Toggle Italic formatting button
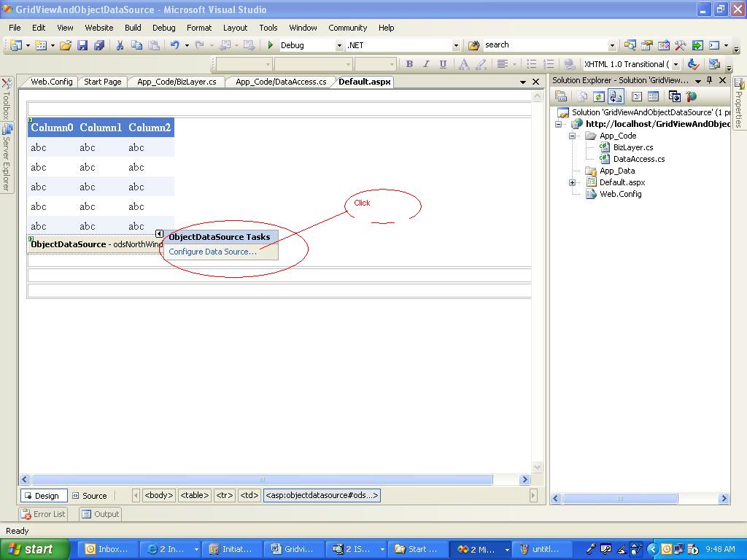 (426, 64)
